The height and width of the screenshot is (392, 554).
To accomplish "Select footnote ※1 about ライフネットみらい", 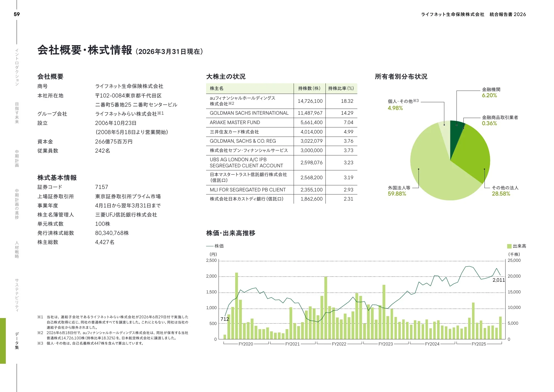I will (x=113, y=322).
